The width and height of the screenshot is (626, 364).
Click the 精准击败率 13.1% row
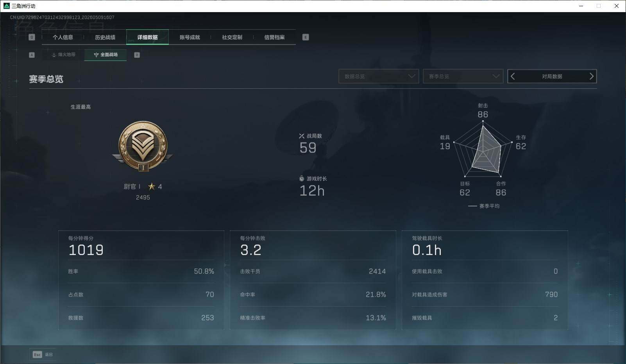(x=313, y=318)
